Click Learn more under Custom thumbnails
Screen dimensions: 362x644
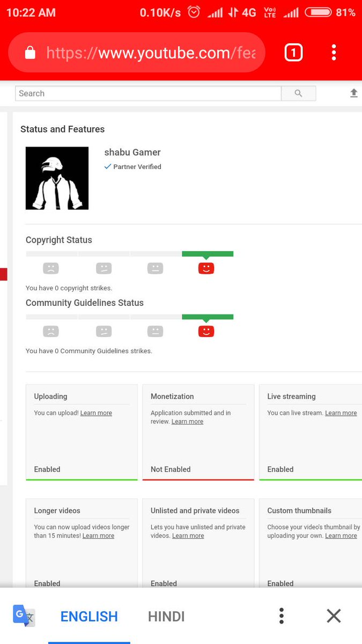341,536
